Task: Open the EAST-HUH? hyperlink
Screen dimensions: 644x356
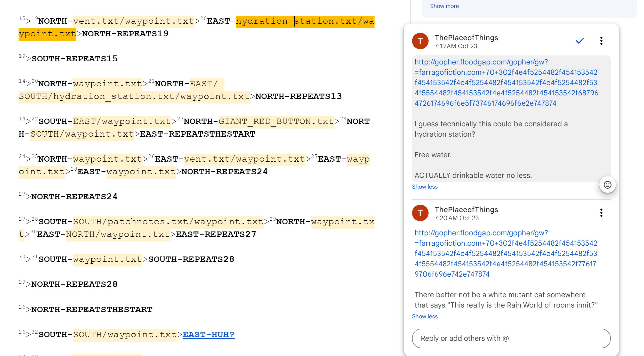Action: (x=208, y=335)
